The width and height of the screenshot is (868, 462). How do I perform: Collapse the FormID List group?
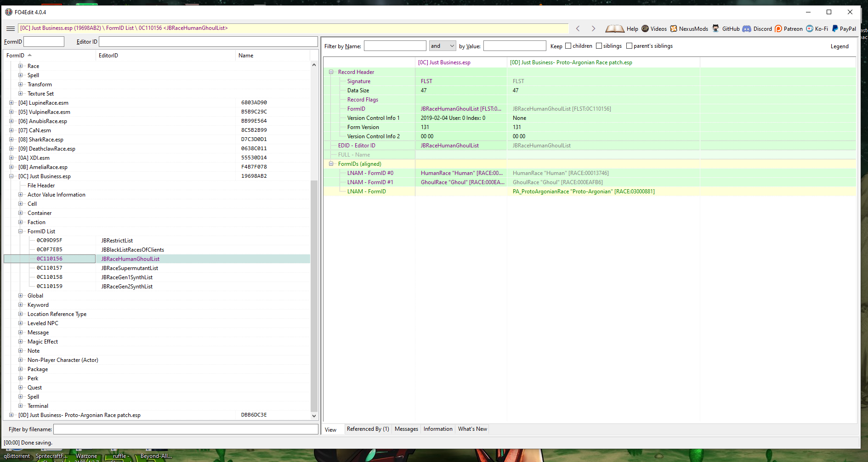pyautogui.click(x=21, y=231)
